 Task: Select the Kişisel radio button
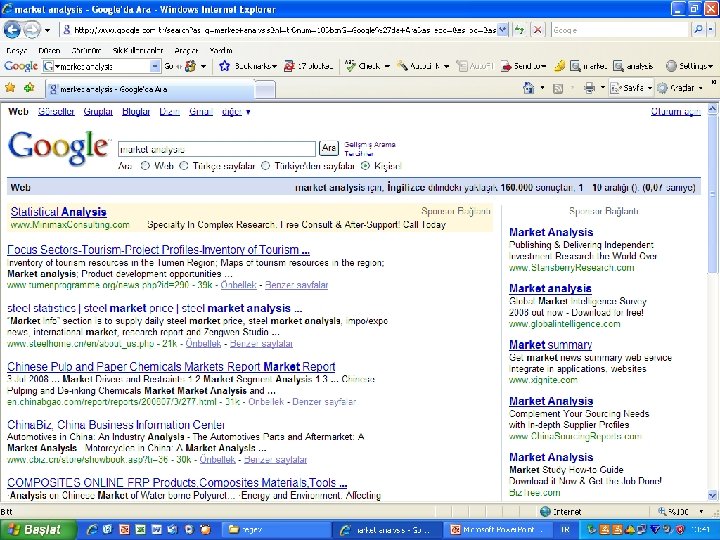tap(366, 166)
